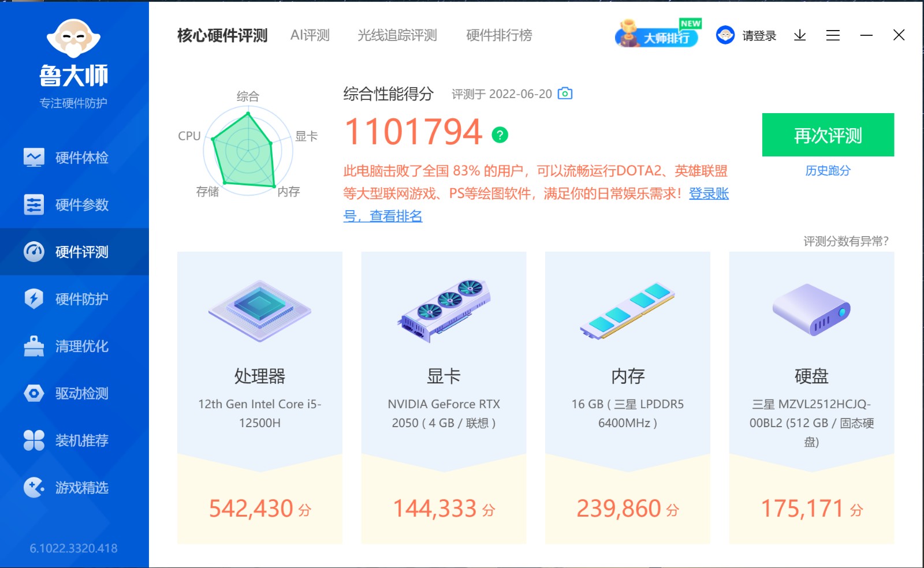Open the 大师排行 ranking badge
The width and height of the screenshot is (924, 568).
pos(658,33)
